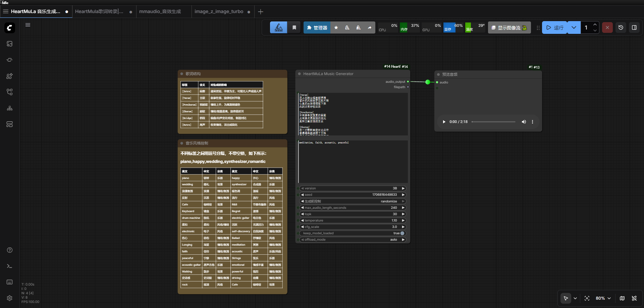644x308 pixels.
Task: Toggle the keep_model_loaded switch
Action: click(x=402, y=233)
